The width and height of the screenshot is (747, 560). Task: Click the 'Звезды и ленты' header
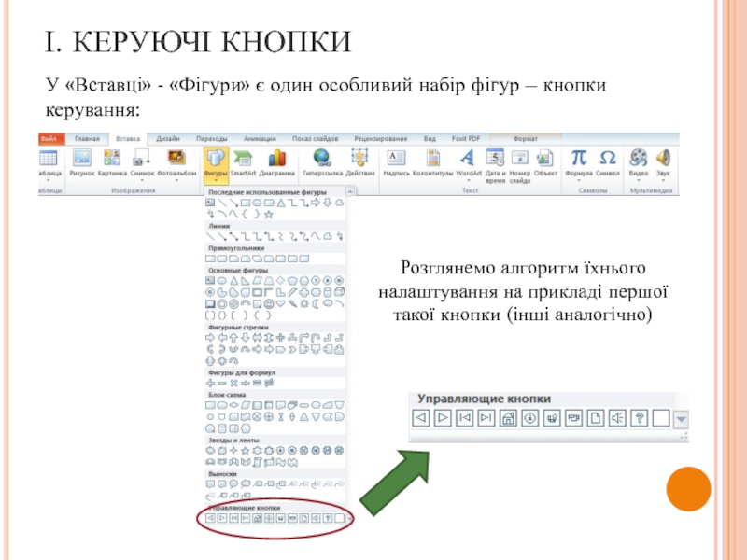(x=236, y=440)
